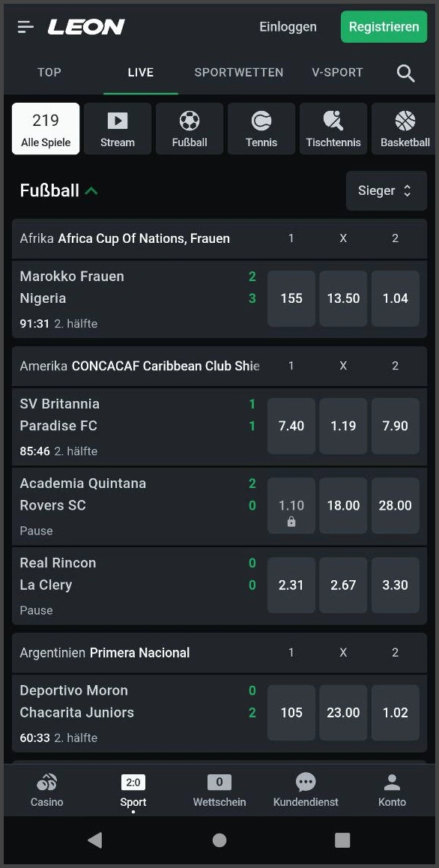439x868 pixels.
Task: Select the Tischtennis sport icon
Action: 333,128
